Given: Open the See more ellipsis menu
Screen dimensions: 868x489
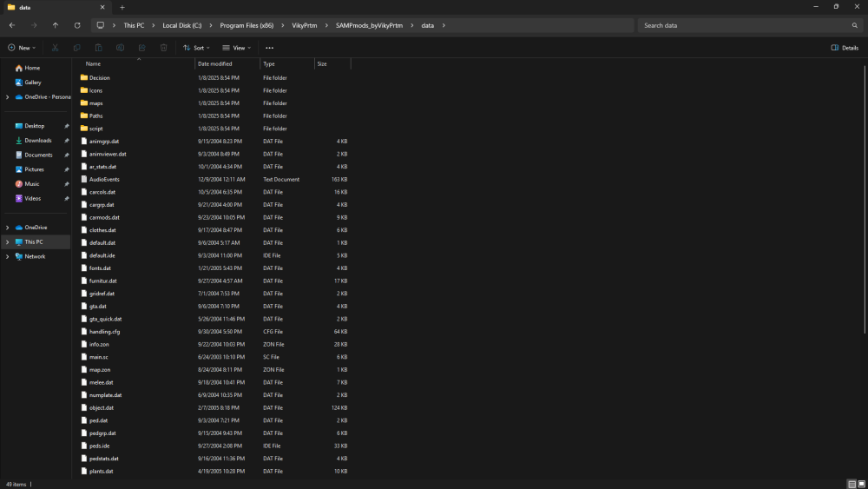Looking at the screenshot, I should [270, 48].
